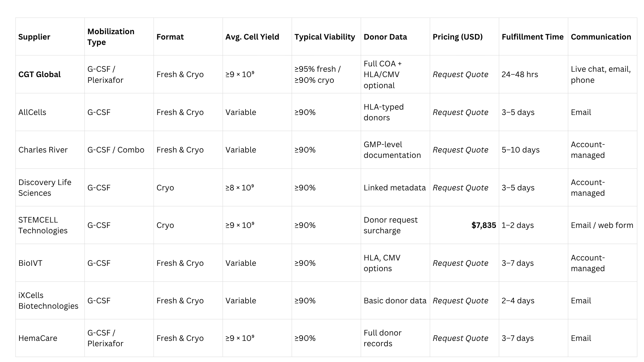Select the Communication column header

coord(601,37)
